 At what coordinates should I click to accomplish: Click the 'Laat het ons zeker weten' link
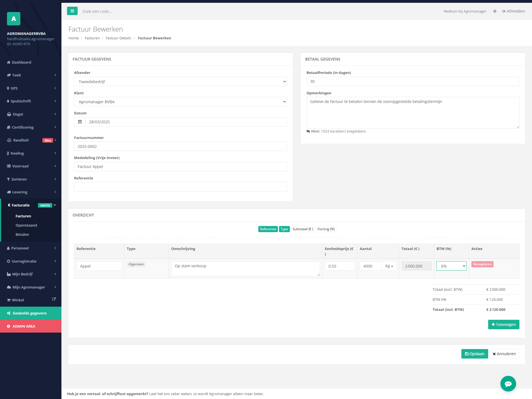171,394
